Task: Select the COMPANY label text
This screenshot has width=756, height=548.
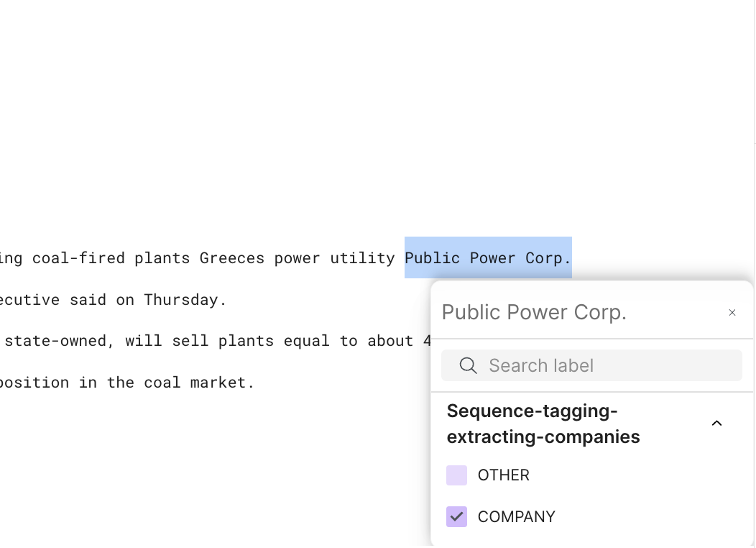Action: pyautogui.click(x=516, y=517)
